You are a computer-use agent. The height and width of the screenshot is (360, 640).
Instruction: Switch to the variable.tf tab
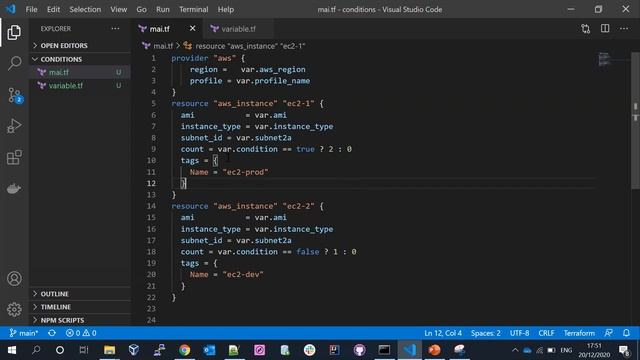coord(238,29)
